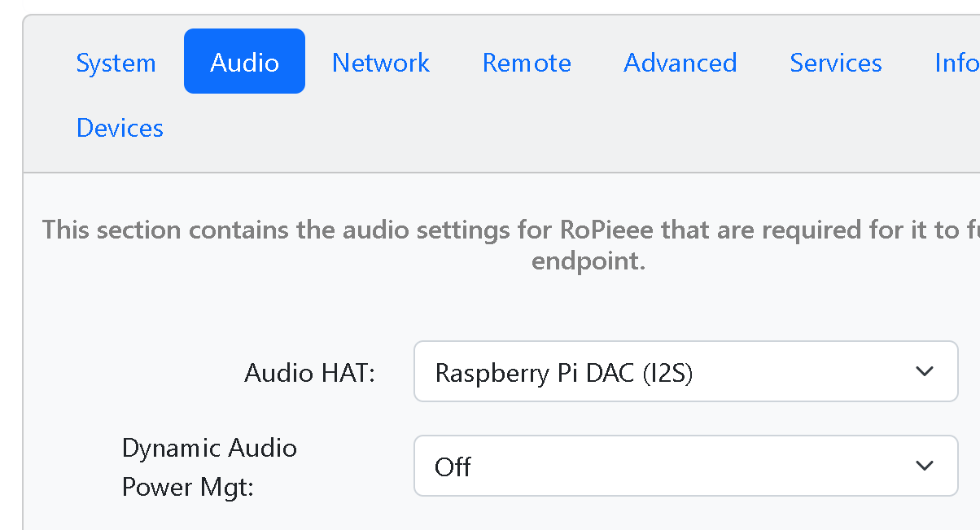
Task: Click the highlighted Audio tab button
Action: click(244, 60)
